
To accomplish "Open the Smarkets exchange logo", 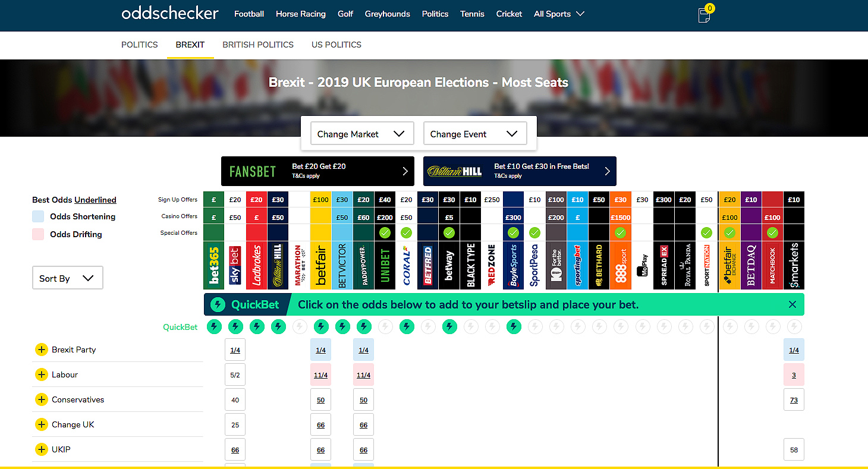I will point(794,265).
